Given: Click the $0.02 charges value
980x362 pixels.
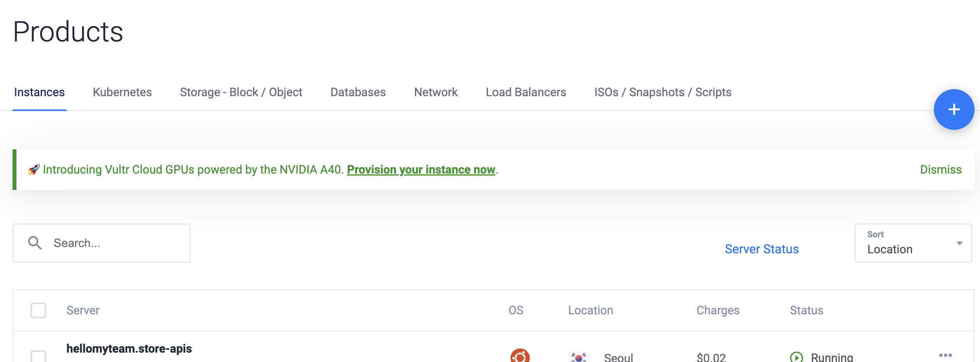Looking at the screenshot, I should (x=711, y=357).
